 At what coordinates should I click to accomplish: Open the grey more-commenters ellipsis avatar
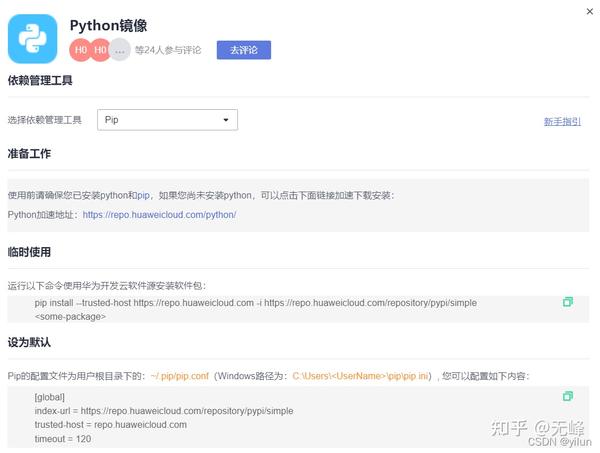click(120, 50)
